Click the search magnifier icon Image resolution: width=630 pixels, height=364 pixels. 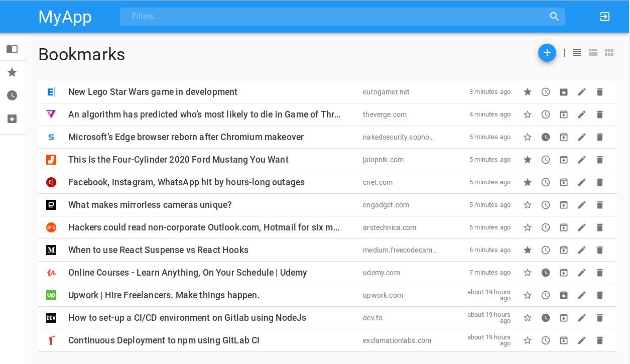[x=555, y=17]
